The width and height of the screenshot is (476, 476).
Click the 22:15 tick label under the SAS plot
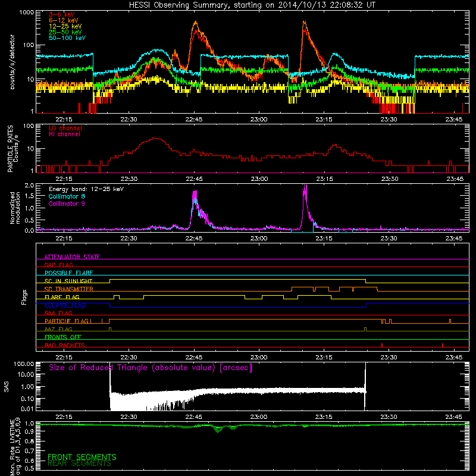(x=64, y=417)
